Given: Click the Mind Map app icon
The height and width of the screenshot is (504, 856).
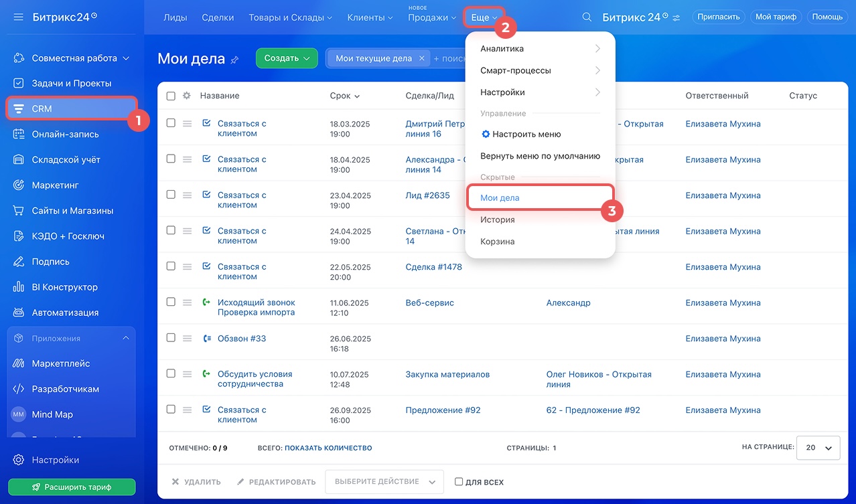Looking at the screenshot, I should pyautogui.click(x=19, y=414).
